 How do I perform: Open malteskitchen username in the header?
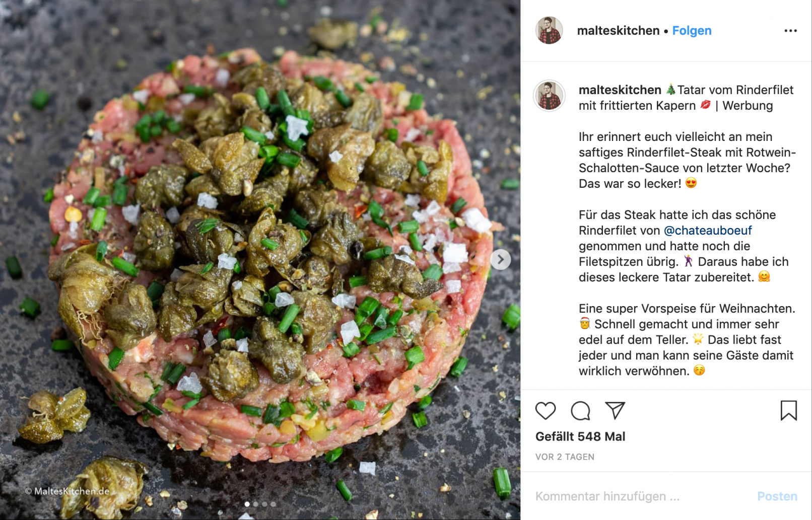tap(618, 31)
